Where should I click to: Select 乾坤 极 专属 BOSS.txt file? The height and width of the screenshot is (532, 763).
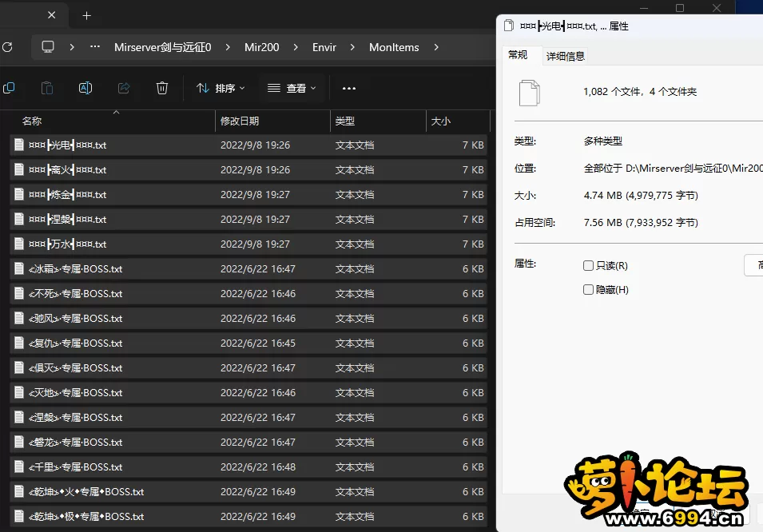(248, 517)
